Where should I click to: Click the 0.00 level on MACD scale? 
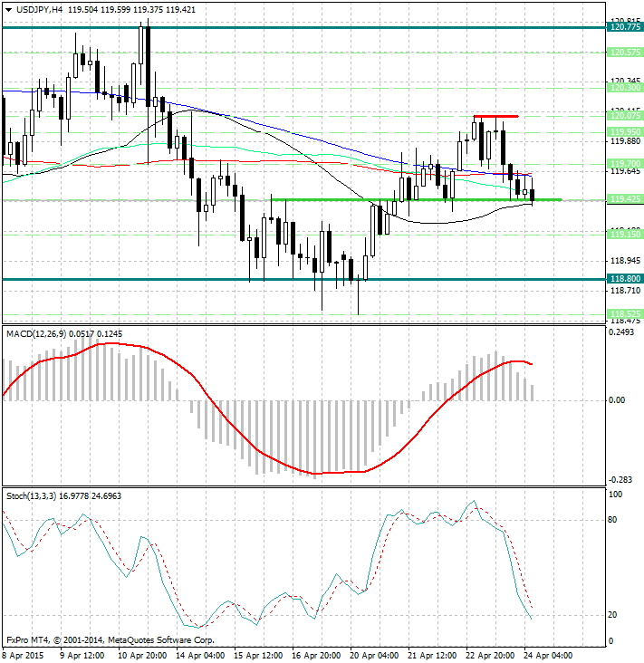[x=618, y=399]
